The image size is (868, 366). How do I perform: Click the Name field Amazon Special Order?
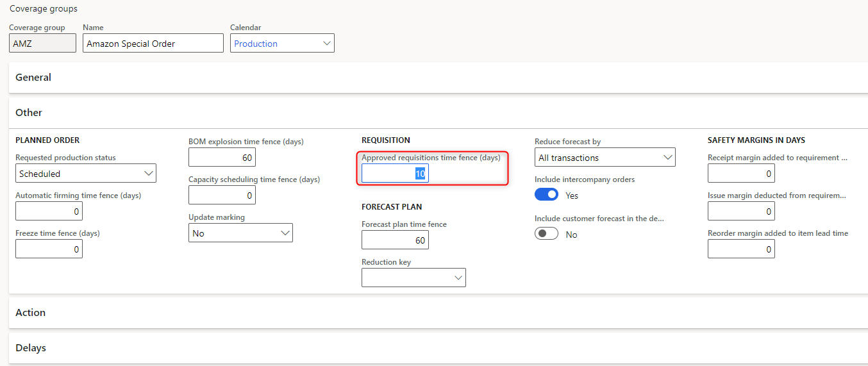[153, 43]
